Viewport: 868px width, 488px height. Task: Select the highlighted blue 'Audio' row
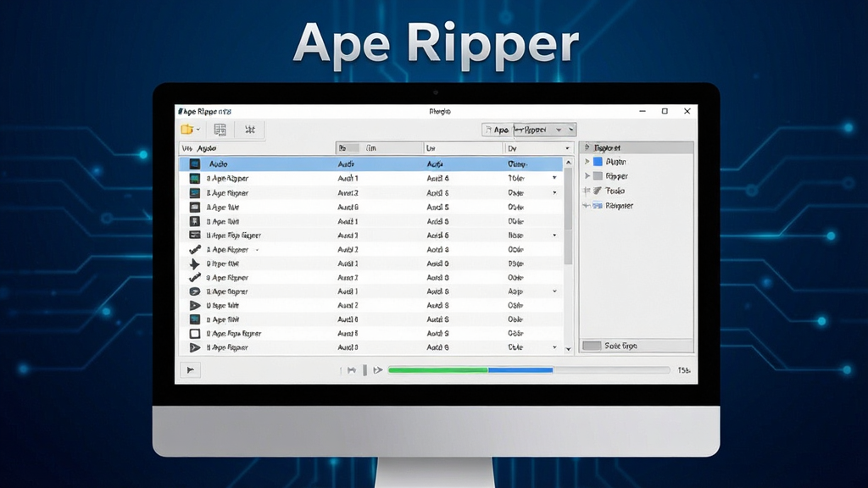click(x=371, y=164)
